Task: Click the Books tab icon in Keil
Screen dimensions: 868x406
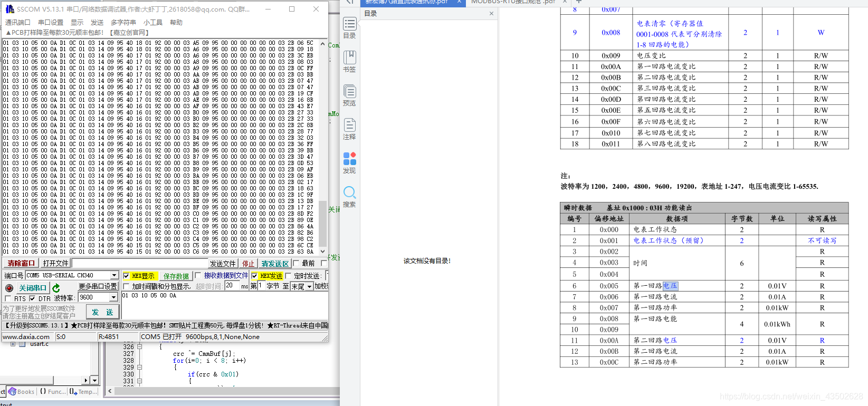Action: point(12,392)
